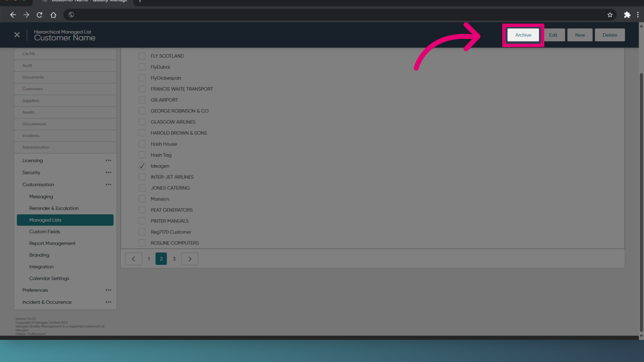Expand the Security section

31,173
